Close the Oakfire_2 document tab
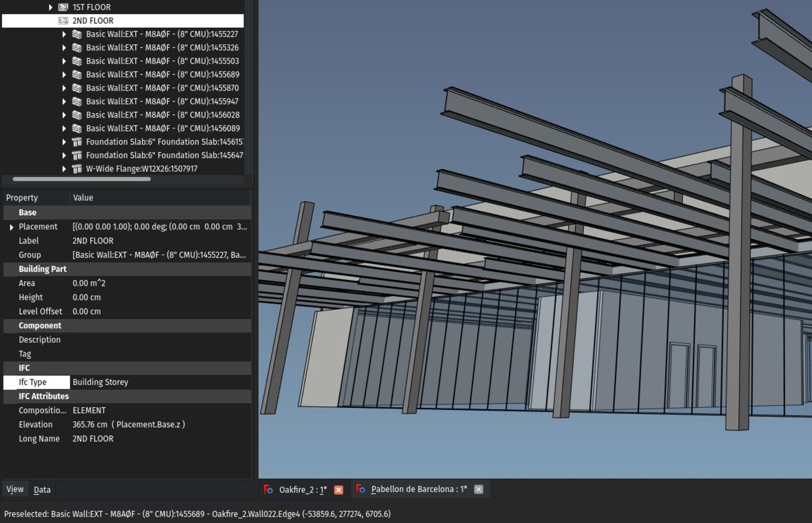The width and height of the screenshot is (812, 523). [x=338, y=490]
